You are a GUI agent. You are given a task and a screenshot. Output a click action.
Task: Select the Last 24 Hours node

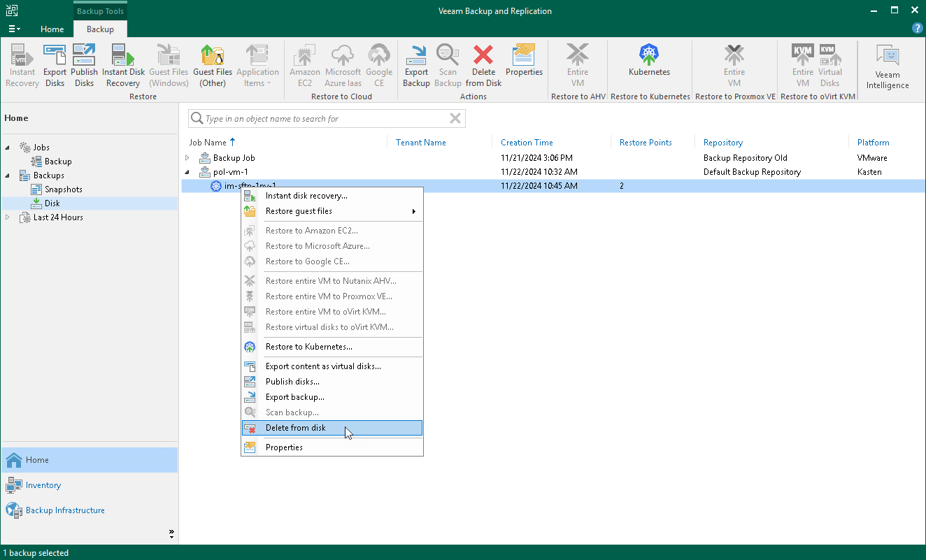tap(58, 217)
